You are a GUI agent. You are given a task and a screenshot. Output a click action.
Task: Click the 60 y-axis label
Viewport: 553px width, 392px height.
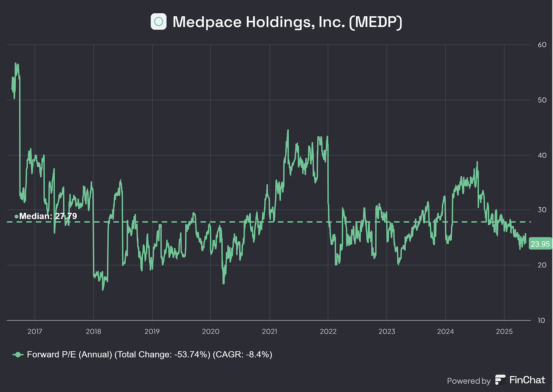click(x=542, y=45)
